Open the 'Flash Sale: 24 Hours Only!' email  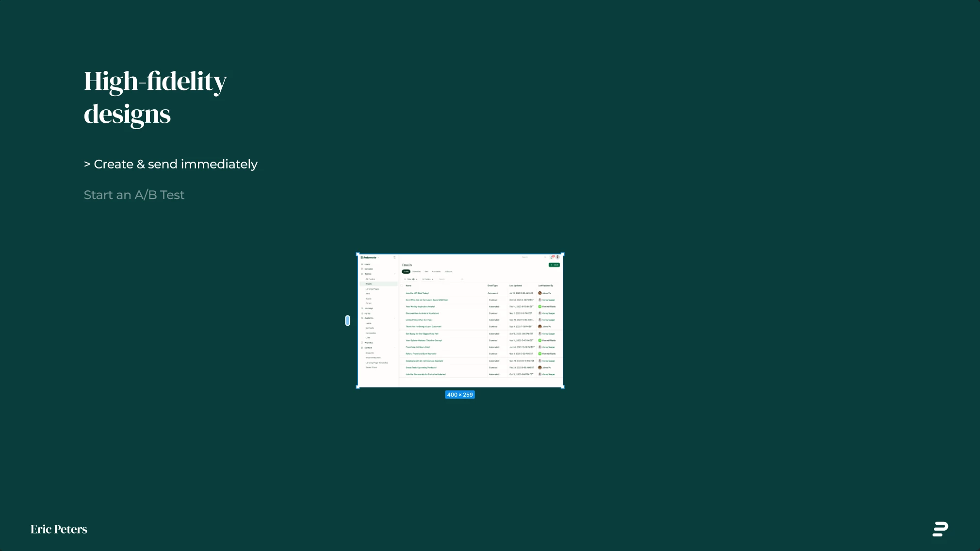tap(418, 347)
